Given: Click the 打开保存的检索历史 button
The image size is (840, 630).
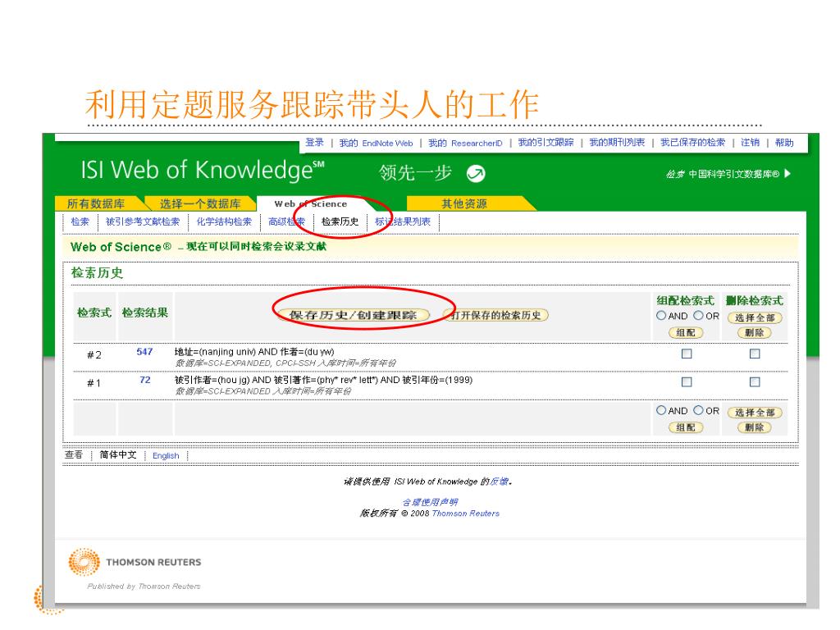Looking at the screenshot, I should (496, 315).
